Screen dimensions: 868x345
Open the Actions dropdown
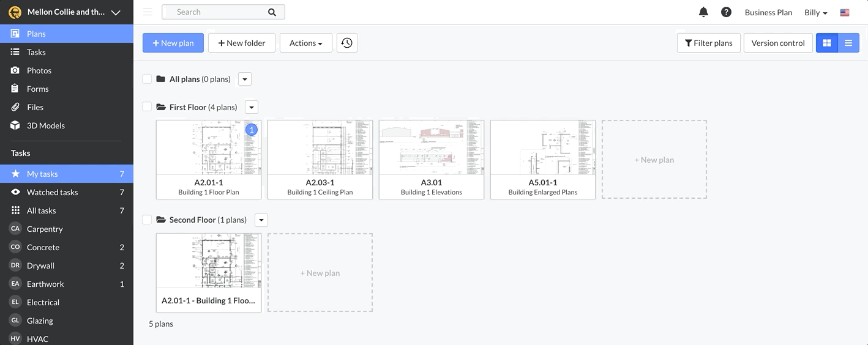click(x=306, y=43)
